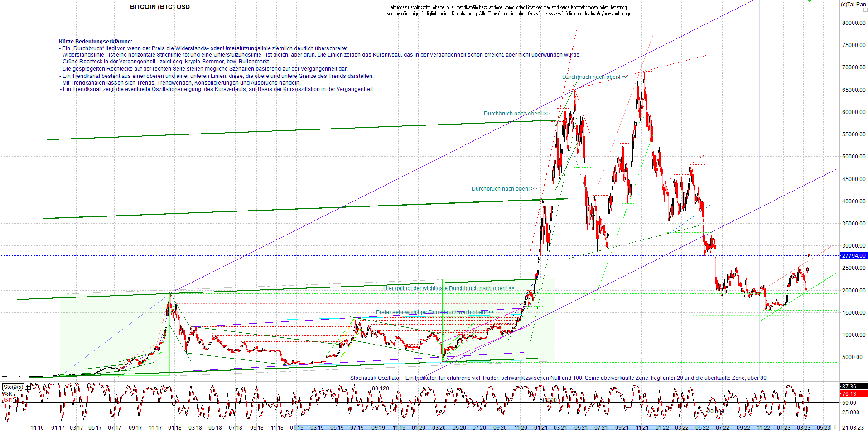The image size is (868, 431).
Task: Select the 'Ein Trendkanal besteht aus' legend line
Action: [x=216, y=76]
